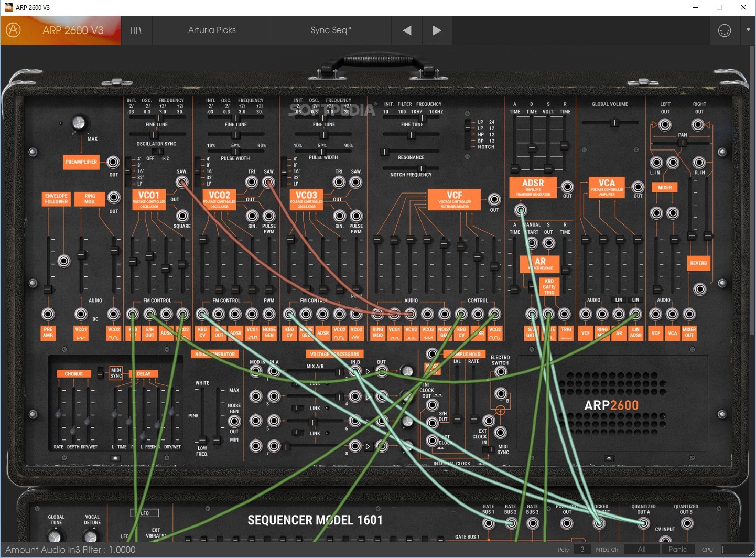Adjust the Noise Gen Low Freq slider
Image resolution: width=756 pixels, height=558 pixels.
click(x=202, y=416)
